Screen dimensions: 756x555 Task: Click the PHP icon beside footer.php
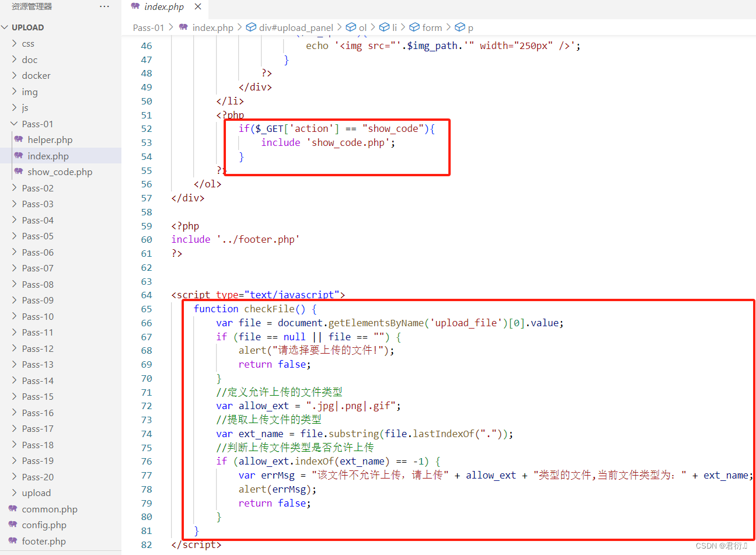[x=13, y=541]
